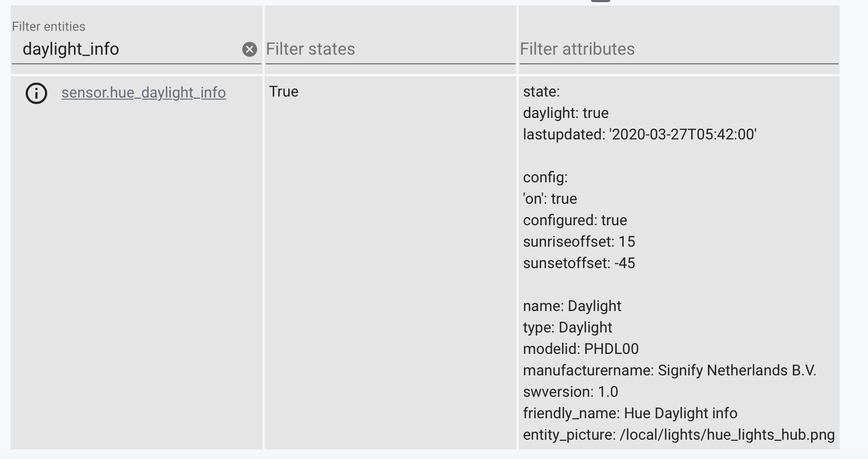The image size is (868, 459).
Task: Click the 'on': true config line
Action: 550,199
